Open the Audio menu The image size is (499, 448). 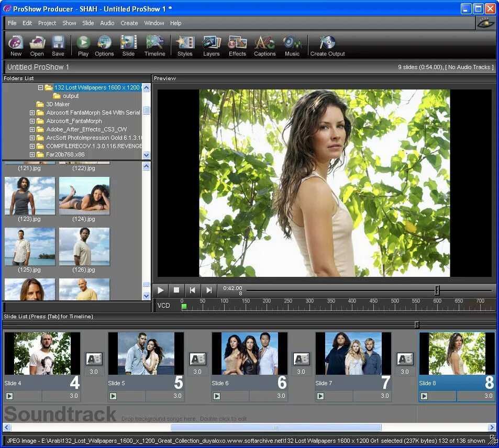(x=107, y=23)
